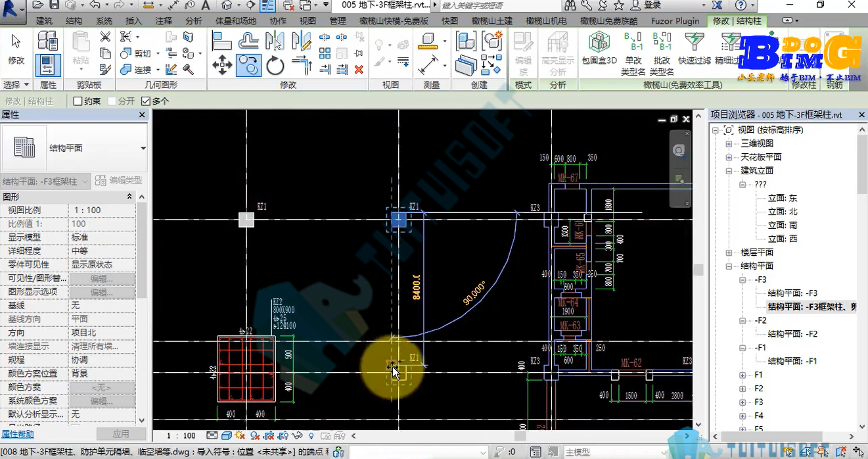
Task: Close the 属性 properties panel
Action: (x=142, y=115)
